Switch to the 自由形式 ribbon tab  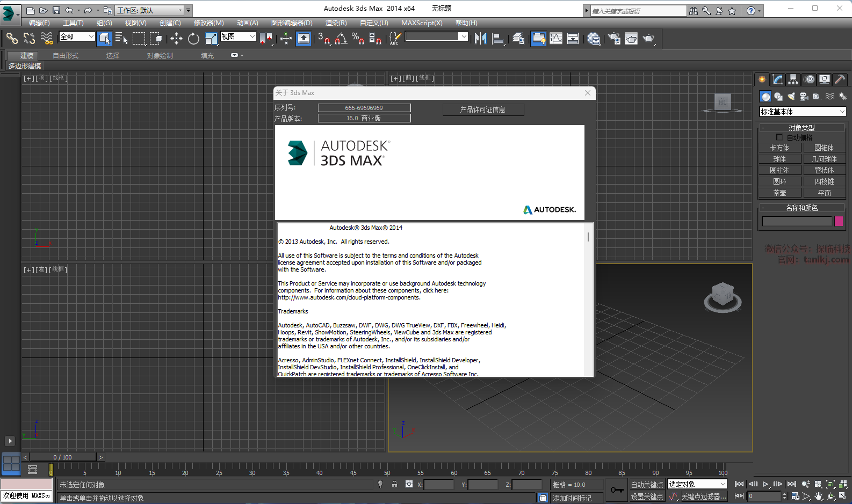(66, 56)
